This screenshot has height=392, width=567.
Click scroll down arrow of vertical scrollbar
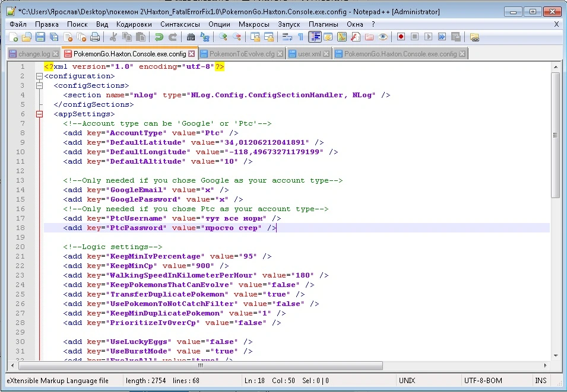[556, 355]
